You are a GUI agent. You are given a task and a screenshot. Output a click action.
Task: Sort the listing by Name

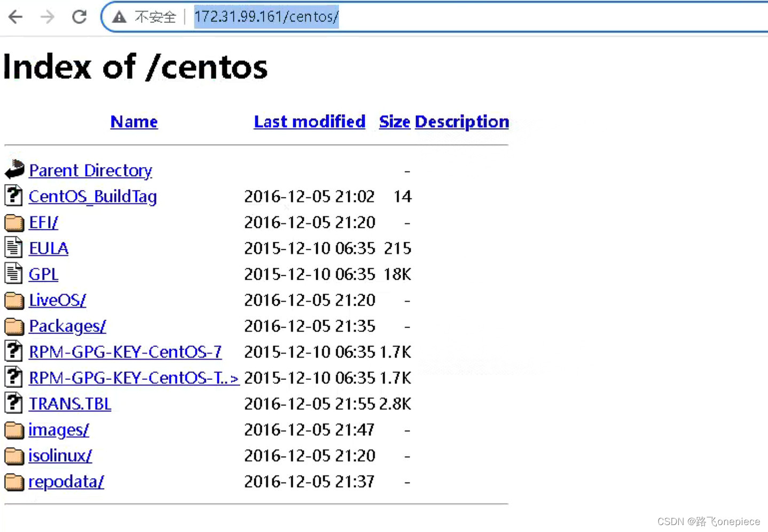point(134,122)
